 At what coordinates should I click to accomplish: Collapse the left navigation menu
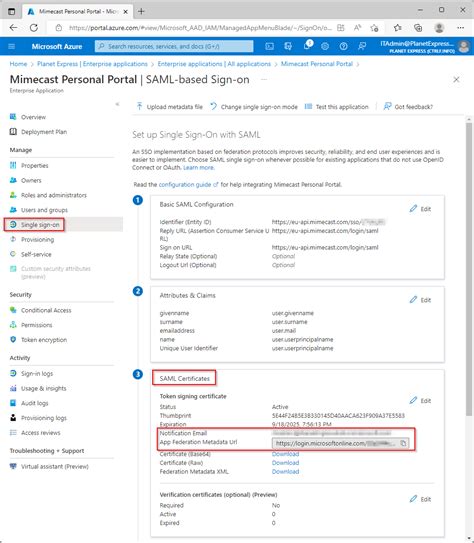117,104
